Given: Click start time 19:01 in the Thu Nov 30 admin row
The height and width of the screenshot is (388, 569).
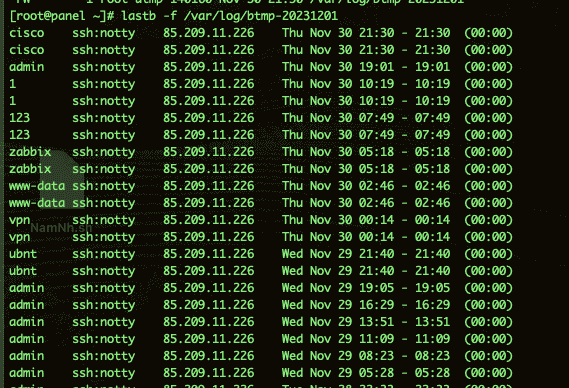Looking at the screenshot, I should coord(376,67).
